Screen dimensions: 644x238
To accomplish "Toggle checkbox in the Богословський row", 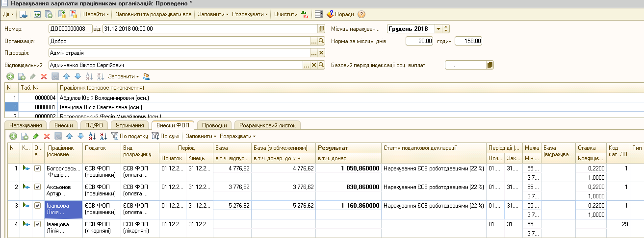I will 38,168.
